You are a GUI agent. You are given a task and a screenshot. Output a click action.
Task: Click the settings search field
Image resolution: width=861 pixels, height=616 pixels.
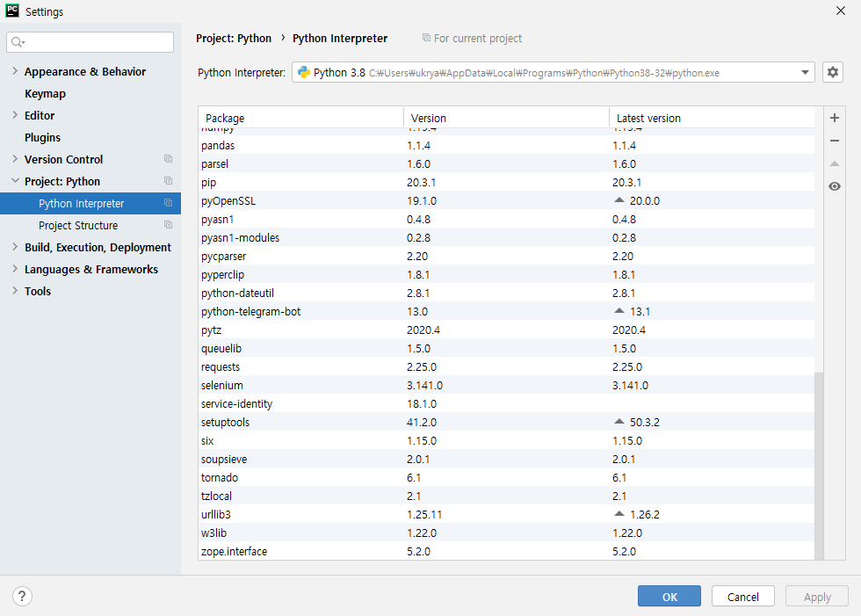[x=90, y=42]
